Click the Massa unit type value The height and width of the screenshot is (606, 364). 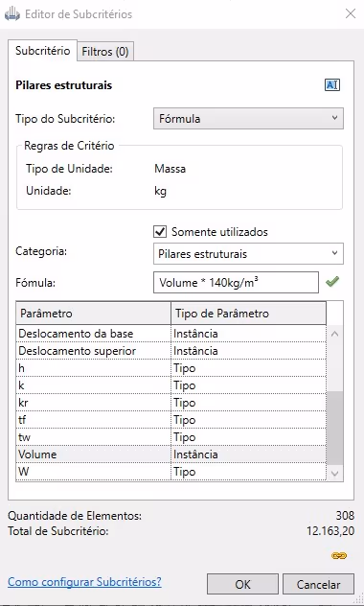pos(170,169)
